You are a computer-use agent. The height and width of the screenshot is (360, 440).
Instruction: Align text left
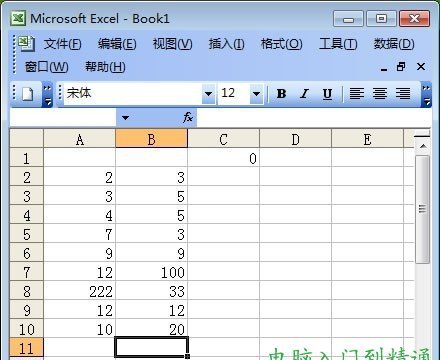(356, 94)
